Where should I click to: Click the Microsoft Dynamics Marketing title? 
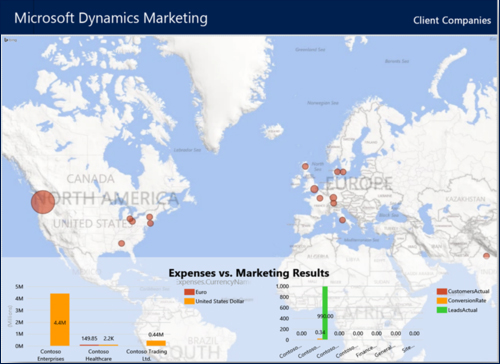[111, 18]
